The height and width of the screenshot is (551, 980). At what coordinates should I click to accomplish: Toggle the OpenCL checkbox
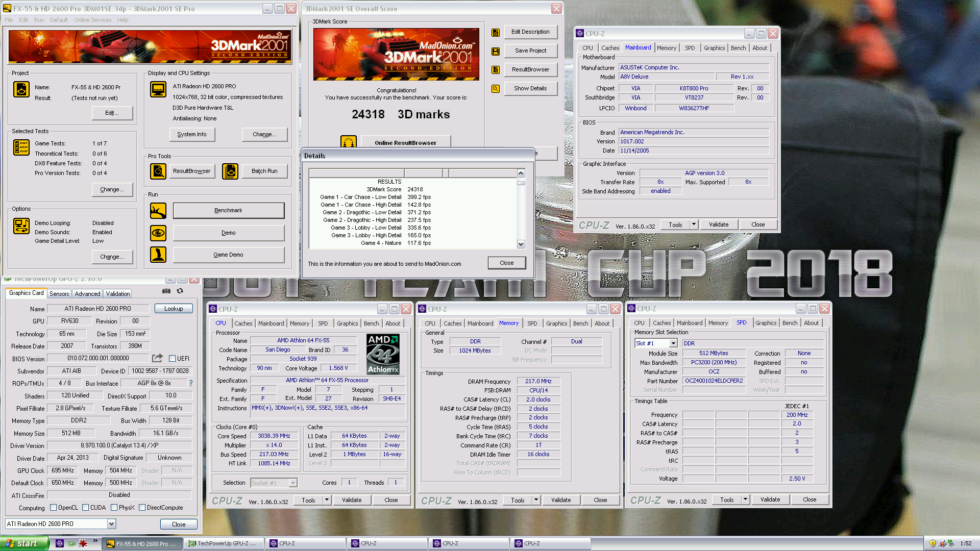53,508
